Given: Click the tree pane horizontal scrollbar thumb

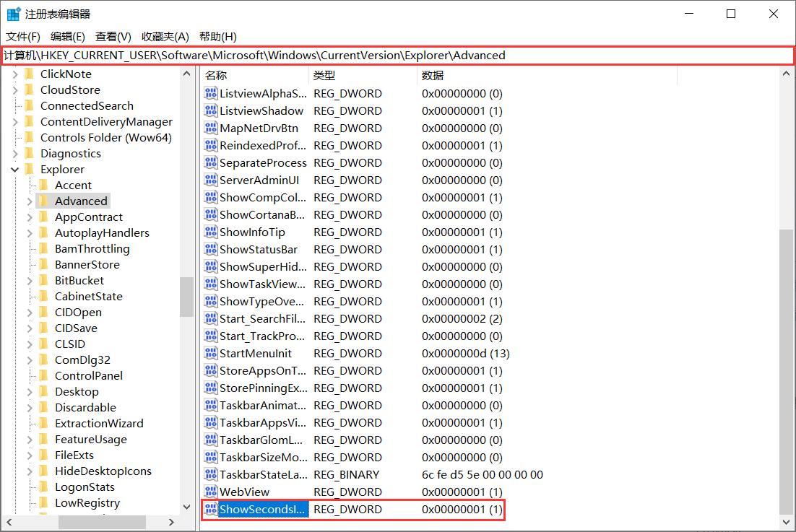Looking at the screenshot, I should pos(102,522).
